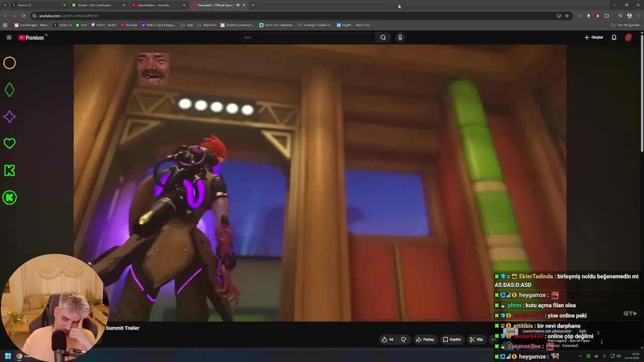Create a clip with Klip button
The height and width of the screenshot is (362, 644).
pos(476,339)
